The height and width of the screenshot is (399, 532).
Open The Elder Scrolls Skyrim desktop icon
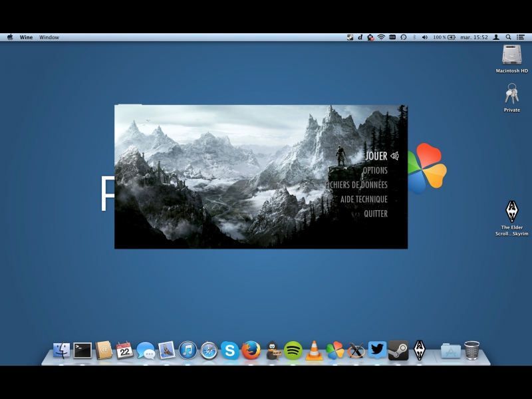pos(511,213)
